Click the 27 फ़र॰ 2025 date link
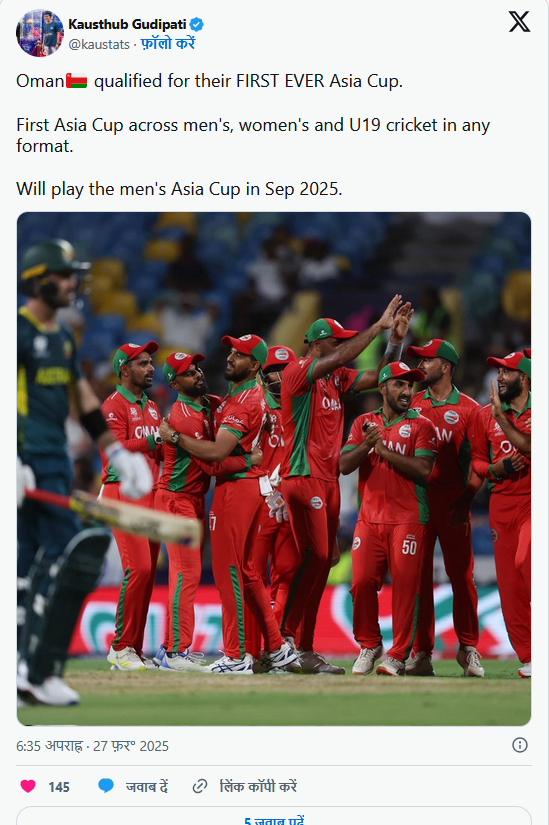 pos(131,746)
